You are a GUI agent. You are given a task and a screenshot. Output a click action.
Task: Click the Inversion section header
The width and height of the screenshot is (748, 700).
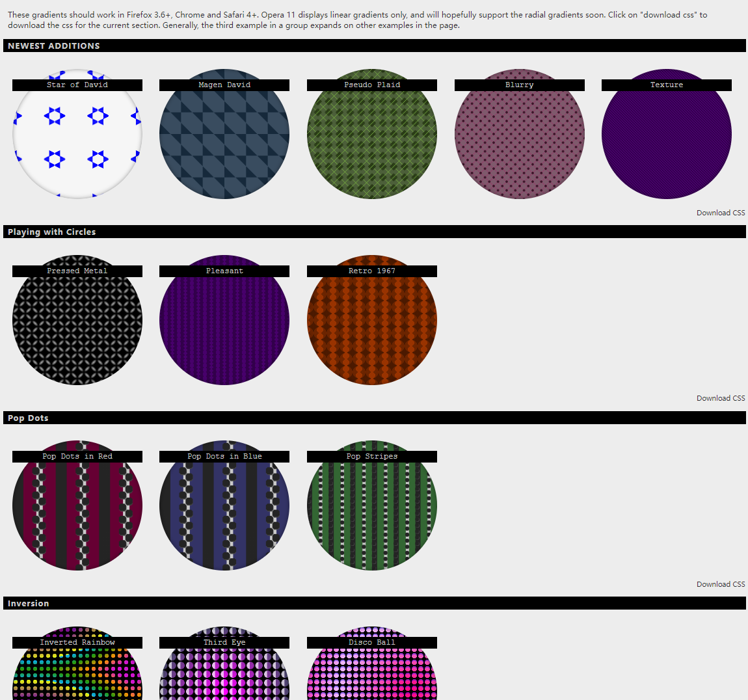(x=375, y=603)
